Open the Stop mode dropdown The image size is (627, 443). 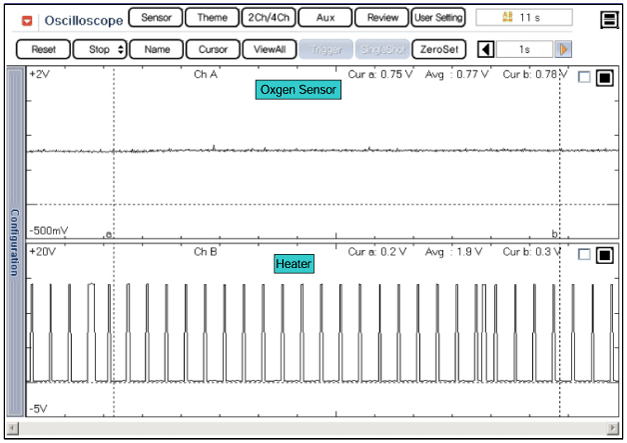tap(100, 49)
